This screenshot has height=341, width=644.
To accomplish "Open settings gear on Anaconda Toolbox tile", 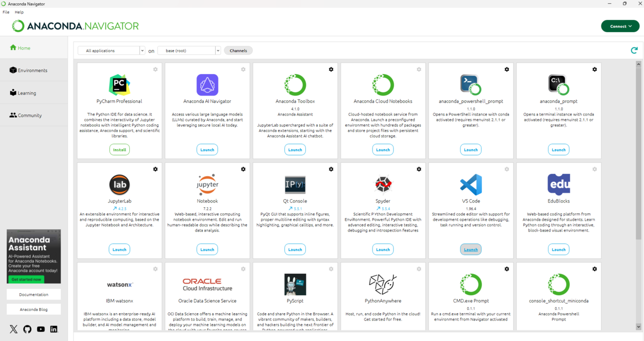I will pyautogui.click(x=331, y=69).
